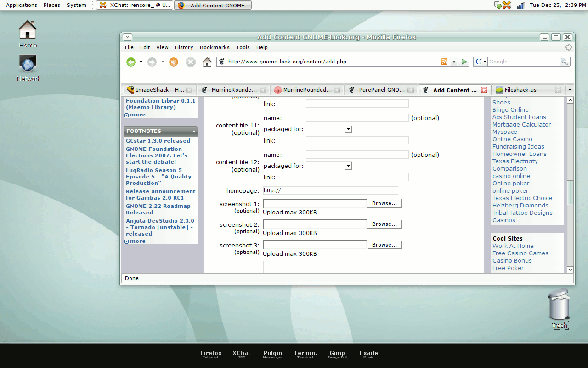Click the green Go arrow button
Image resolution: width=588 pixels, height=368 pixels.
click(x=464, y=62)
